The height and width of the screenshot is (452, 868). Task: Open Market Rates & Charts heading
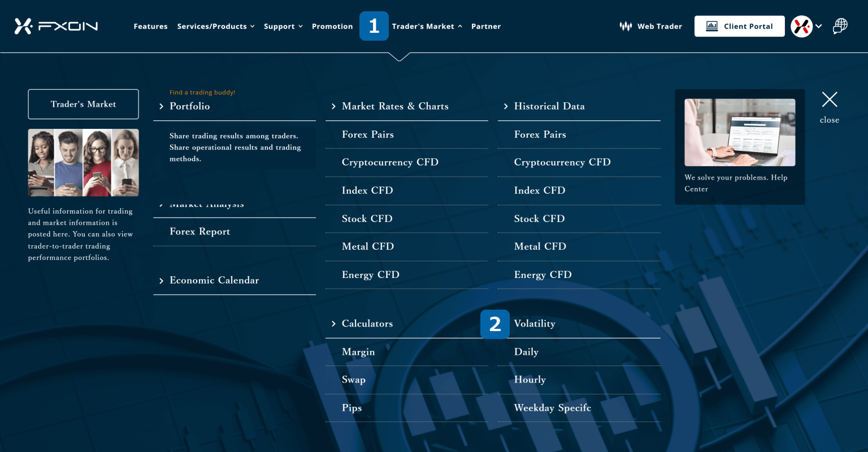click(395, 106)
